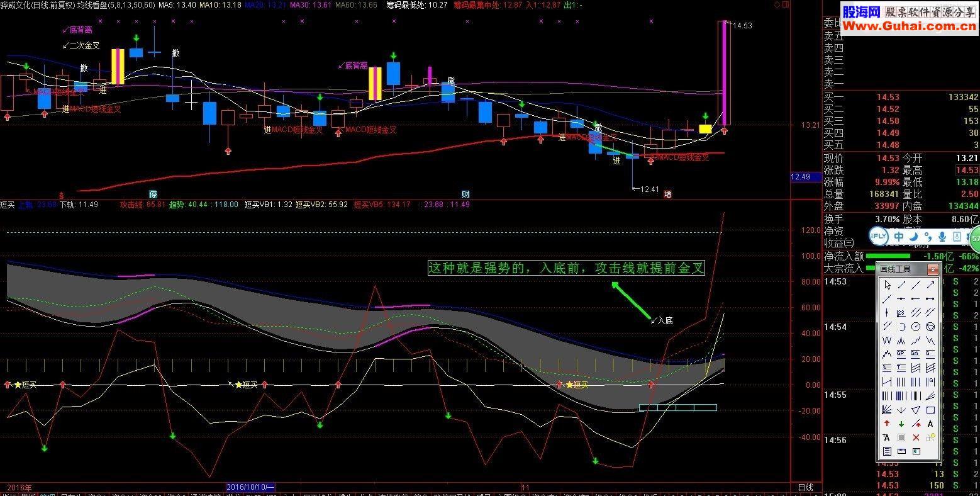Click the square icon at chart top-right
Image resolution: width=980 pixels, height=496 pixels.
(786, 5)
